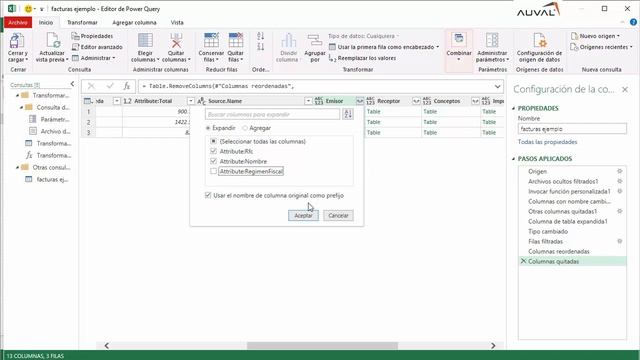Expand the formula bar with the chevron
Viewport: 640px width, 360px height.
point(497,86)
